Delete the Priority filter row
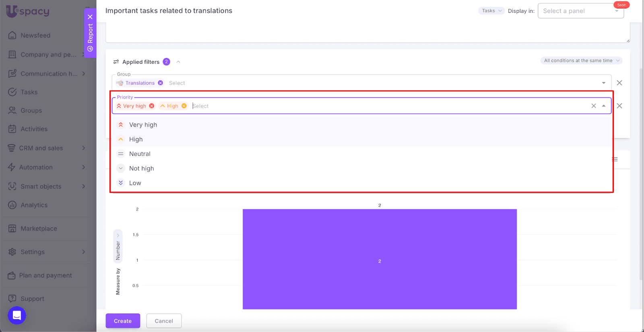Screen dimensions: 644x332 [619, 106]
